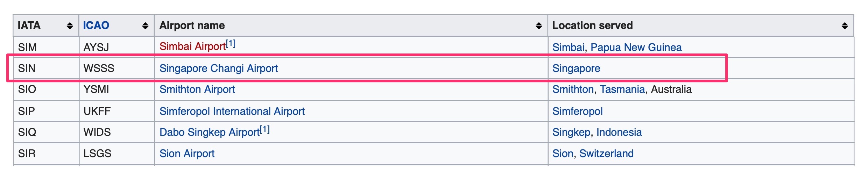Open the ICAO header link
The height and width of the screenshot is (178, 868).
tap(96, 25)
